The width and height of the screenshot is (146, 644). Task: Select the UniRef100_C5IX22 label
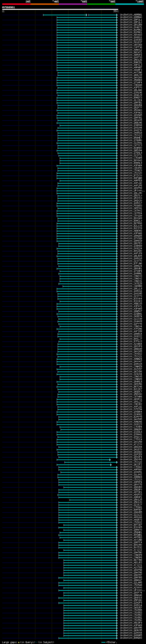[131, 462]
